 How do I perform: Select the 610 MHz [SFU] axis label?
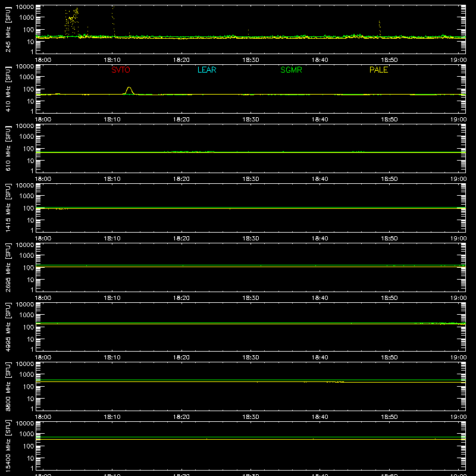point(8,148)
